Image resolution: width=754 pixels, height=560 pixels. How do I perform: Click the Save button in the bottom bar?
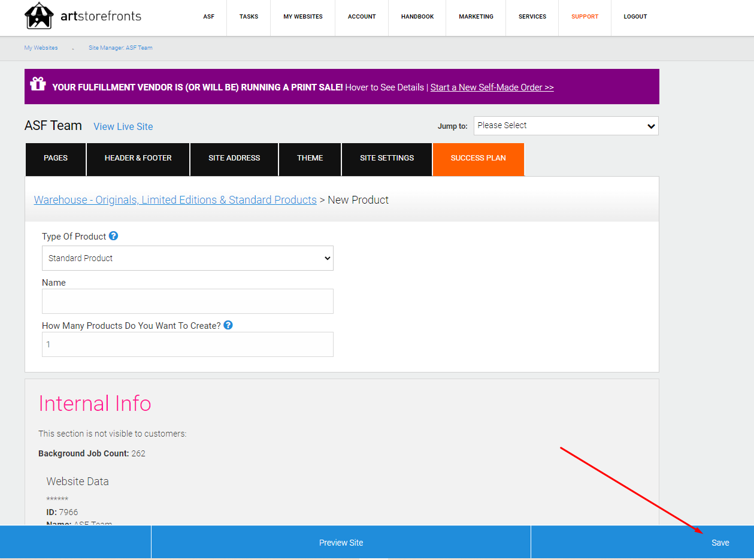720,543
